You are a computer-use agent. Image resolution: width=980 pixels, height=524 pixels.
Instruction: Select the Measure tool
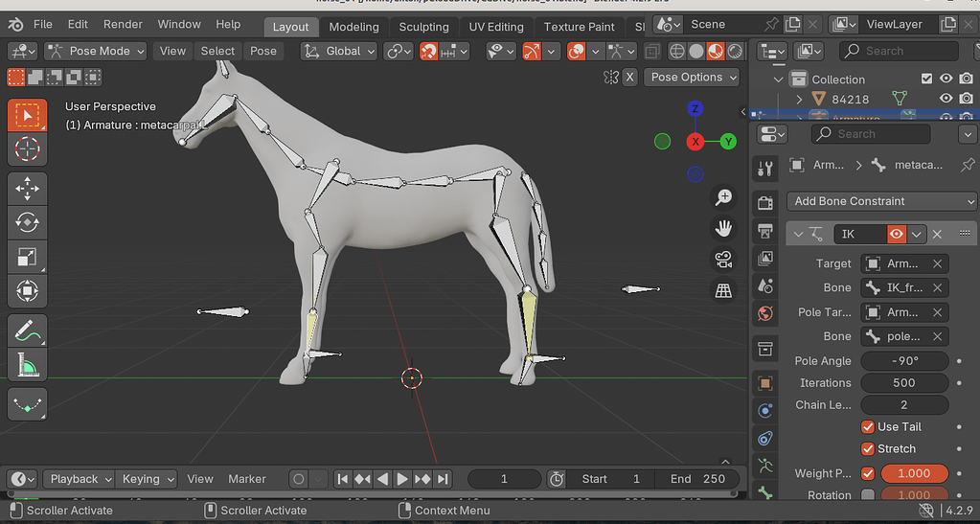point(27,365)
